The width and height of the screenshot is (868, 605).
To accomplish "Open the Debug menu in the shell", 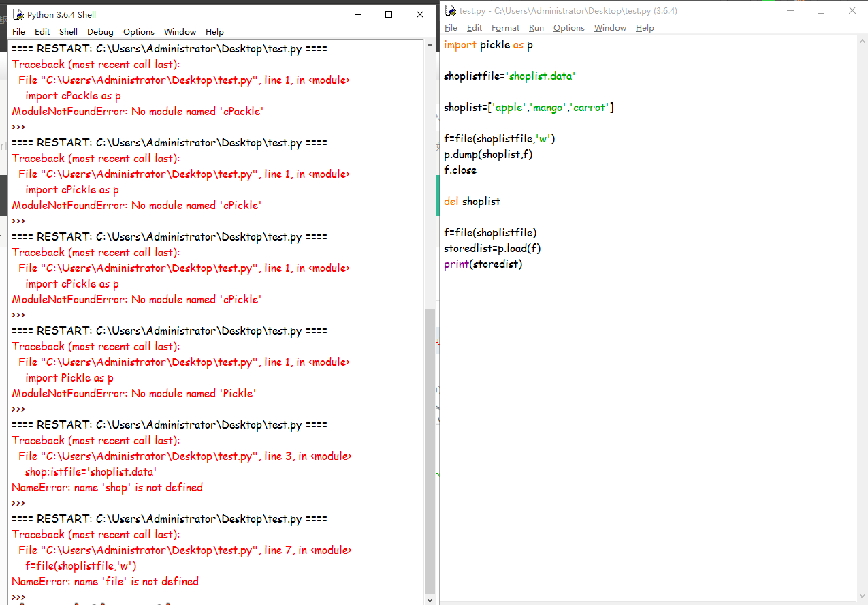I will click(x=100, y=32).
